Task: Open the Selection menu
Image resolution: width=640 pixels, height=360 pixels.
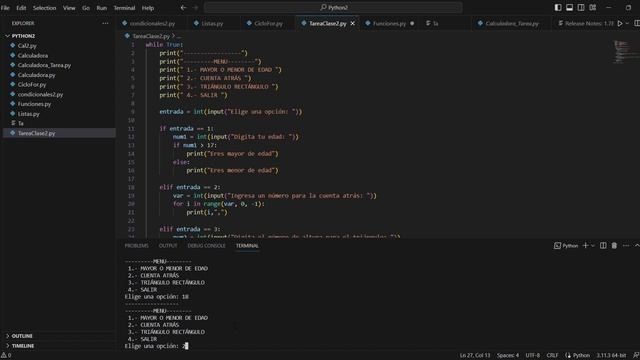Action: click(x=44, y=8)
